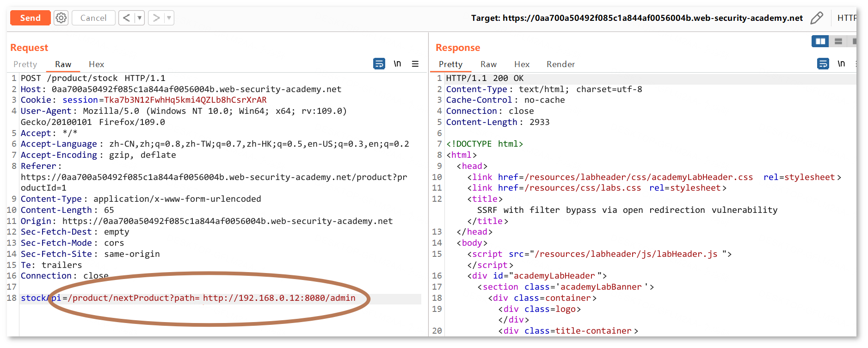Open the Repeater settings gear icon
The width and height of the screenshot is (868, 348).
tap(61, 18)
